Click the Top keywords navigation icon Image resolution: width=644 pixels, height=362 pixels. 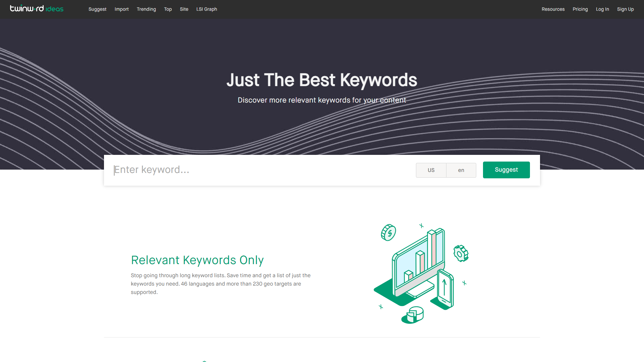tap(168, 9)
